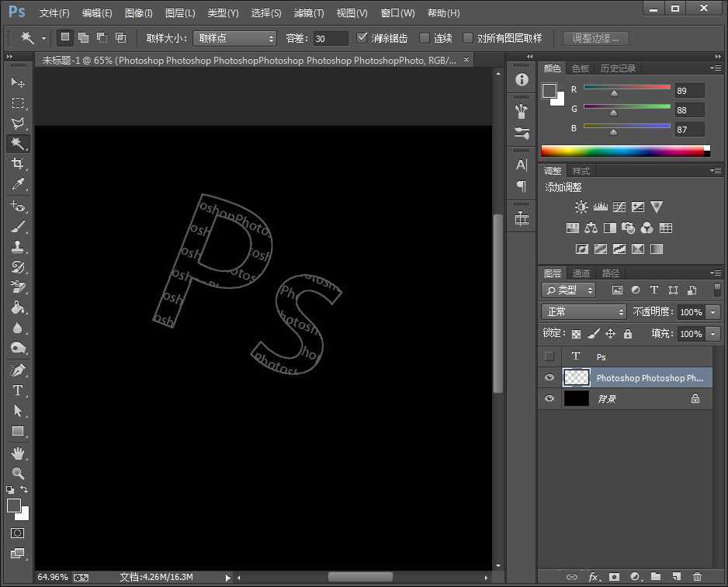This screenshot has width=728, height=587.
Task: Disable the 消除锯齿 (anti-alias) checkbox
Action: point(362,37)
